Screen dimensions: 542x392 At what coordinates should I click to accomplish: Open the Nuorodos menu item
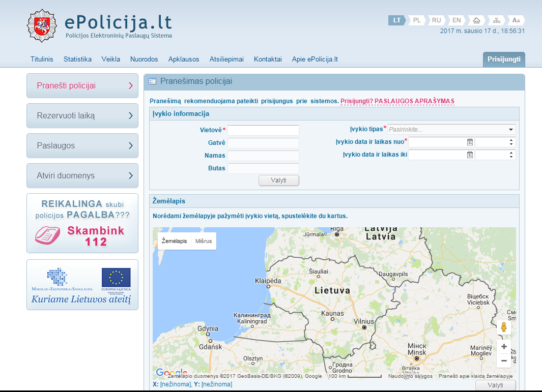click(144, 59)
